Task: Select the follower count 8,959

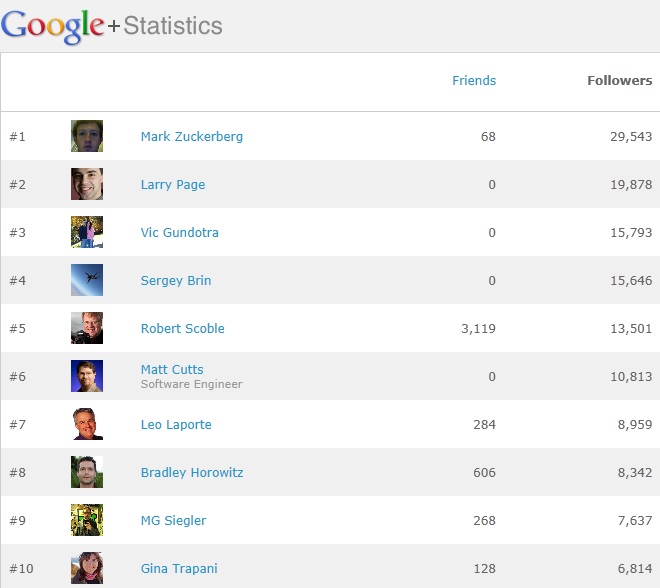Action: [635, 425]
